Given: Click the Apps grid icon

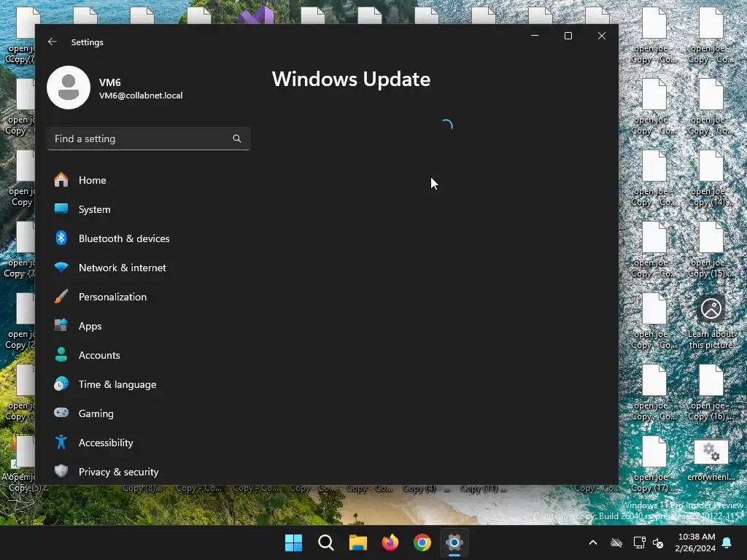Looking at the screenshot, I should [61, 325].
